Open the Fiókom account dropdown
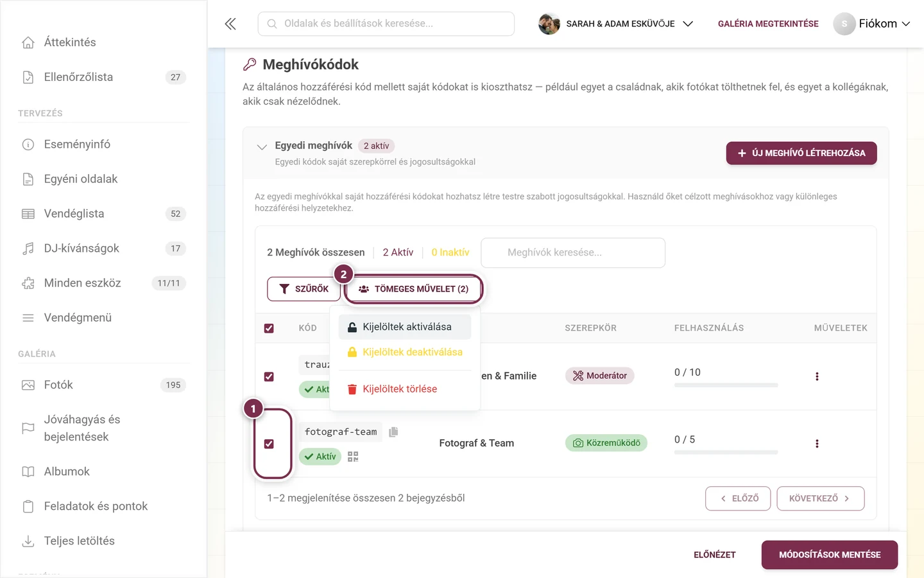Screen dimensions: 924x578 click(872, 24)
